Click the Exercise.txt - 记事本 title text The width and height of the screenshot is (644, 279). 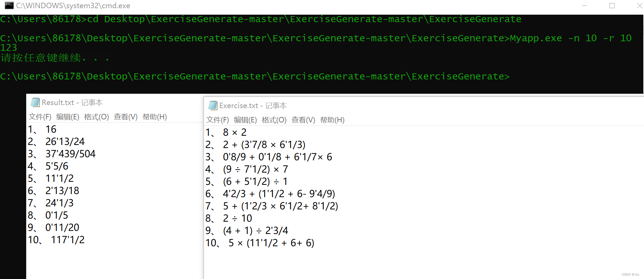coord(253,106)
